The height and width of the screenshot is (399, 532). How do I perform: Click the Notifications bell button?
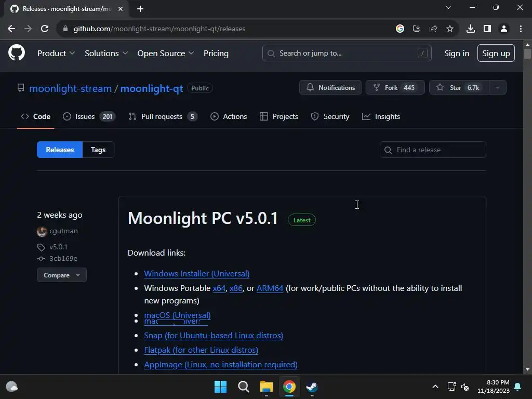point(330,87)
